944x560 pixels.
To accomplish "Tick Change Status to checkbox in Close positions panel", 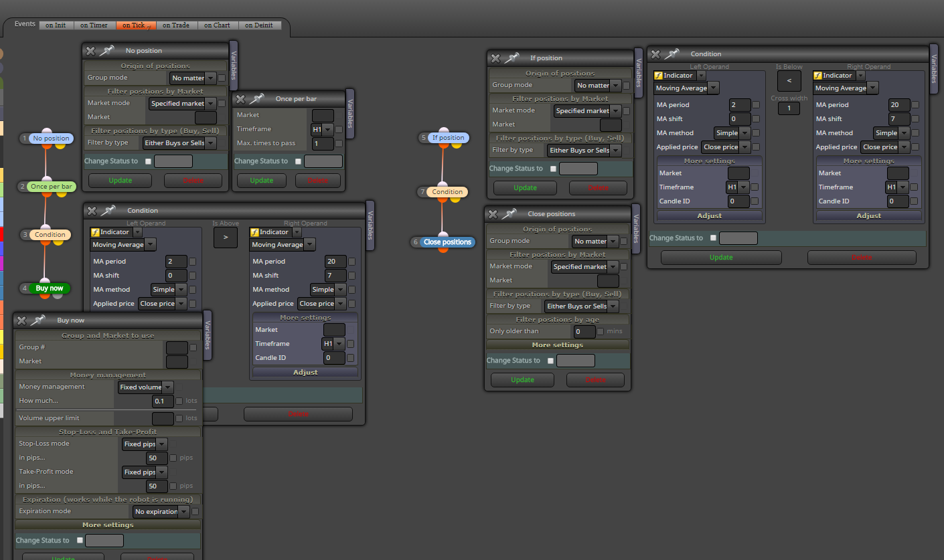I will click(x=550, y=361).
